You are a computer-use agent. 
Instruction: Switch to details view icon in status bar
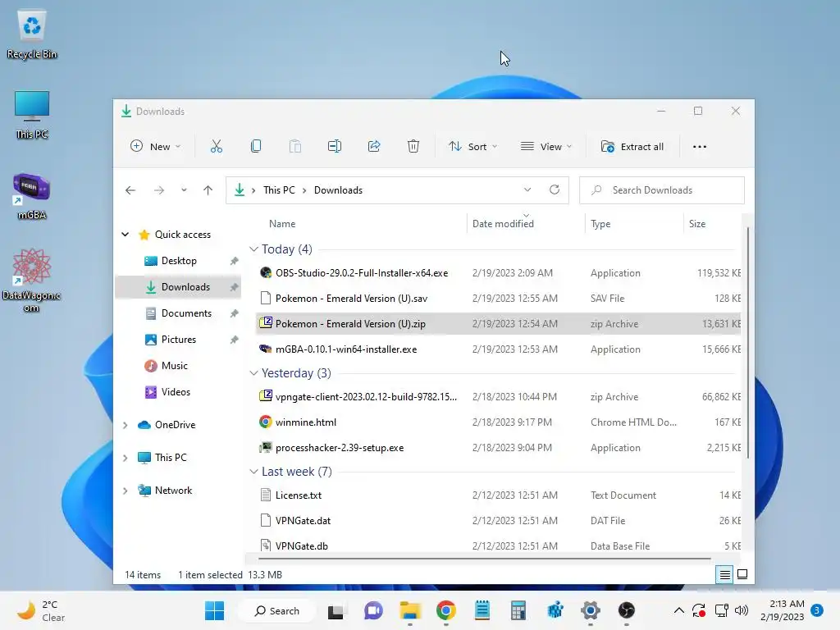(x=724, y=575)
